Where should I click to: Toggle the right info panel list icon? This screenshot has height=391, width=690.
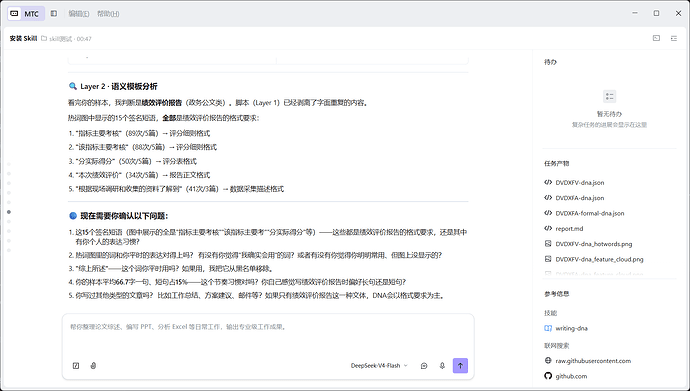point(674,38)
